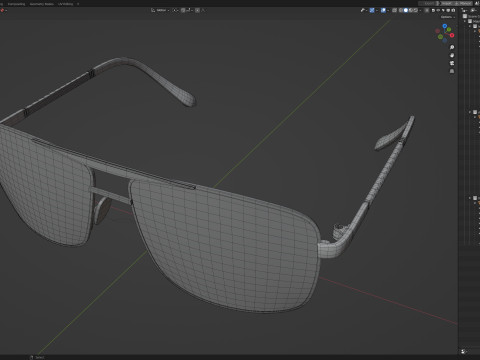This screenshot has height=360, width=480.
Task: Open the proportional editing falloff menu
Action: [x=204, y=10]
